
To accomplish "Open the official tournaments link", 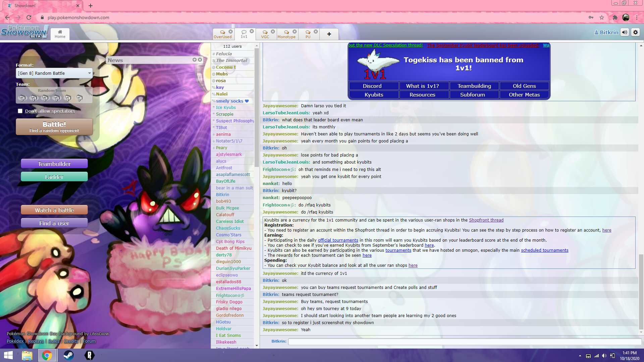I will tap(338, 240).
